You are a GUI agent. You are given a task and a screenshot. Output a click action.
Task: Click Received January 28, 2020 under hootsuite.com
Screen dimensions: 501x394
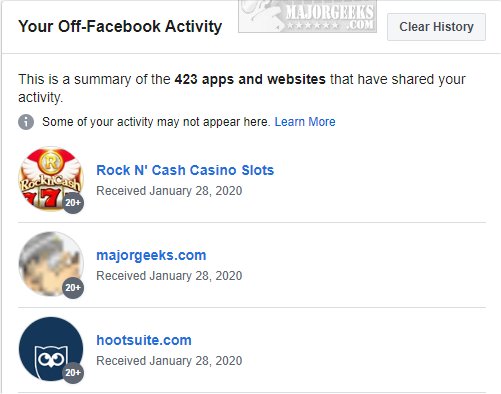[x=169, y=361]
